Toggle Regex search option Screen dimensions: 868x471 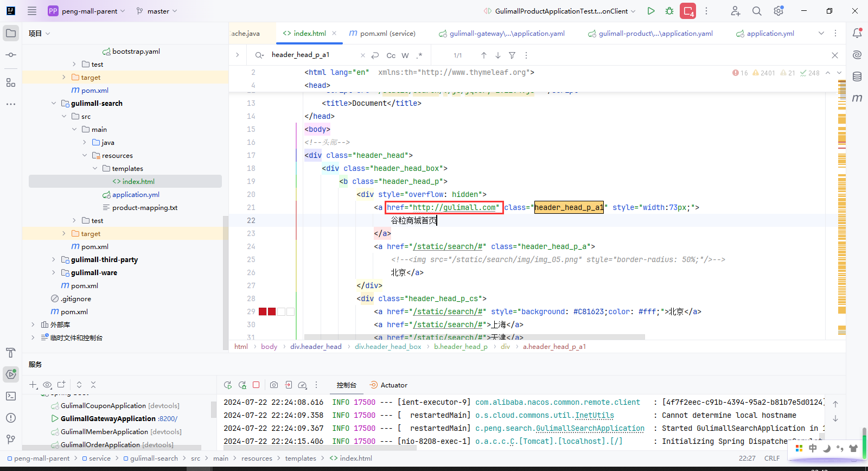[x=419, y=55]
